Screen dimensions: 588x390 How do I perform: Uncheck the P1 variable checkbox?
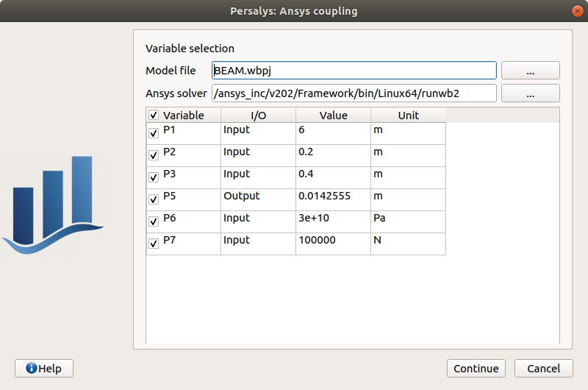154,134
